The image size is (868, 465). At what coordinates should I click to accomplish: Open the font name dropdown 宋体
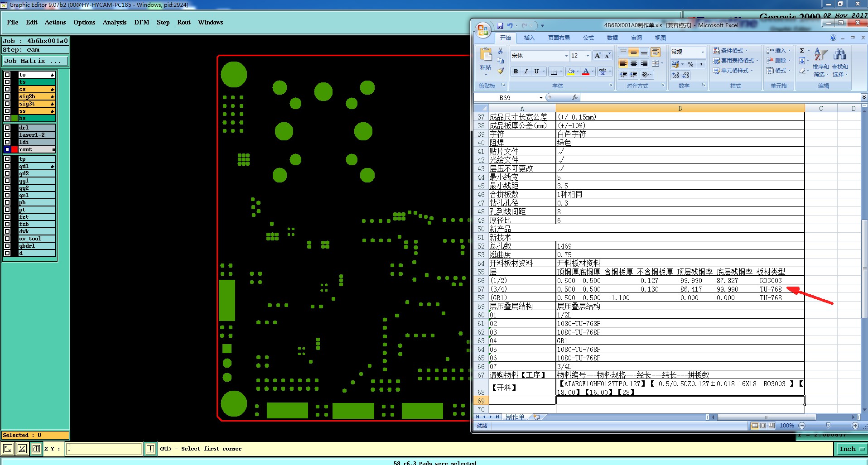pyautogui.click(x=566, y=56)
